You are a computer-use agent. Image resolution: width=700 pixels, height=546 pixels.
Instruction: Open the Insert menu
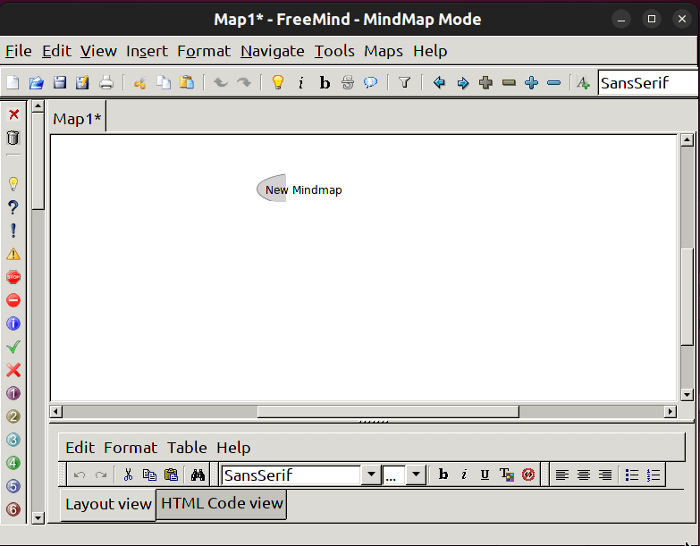[147, 51]
